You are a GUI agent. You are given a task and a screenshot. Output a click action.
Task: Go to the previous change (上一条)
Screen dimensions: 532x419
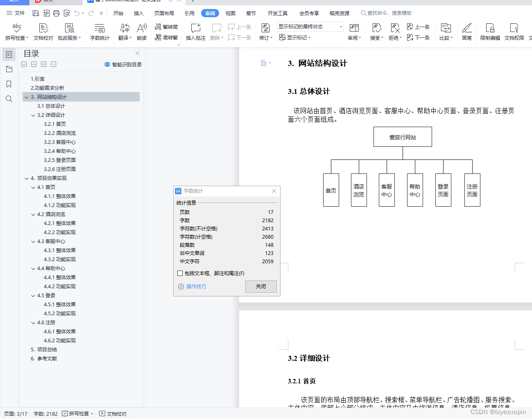(418, 27)
